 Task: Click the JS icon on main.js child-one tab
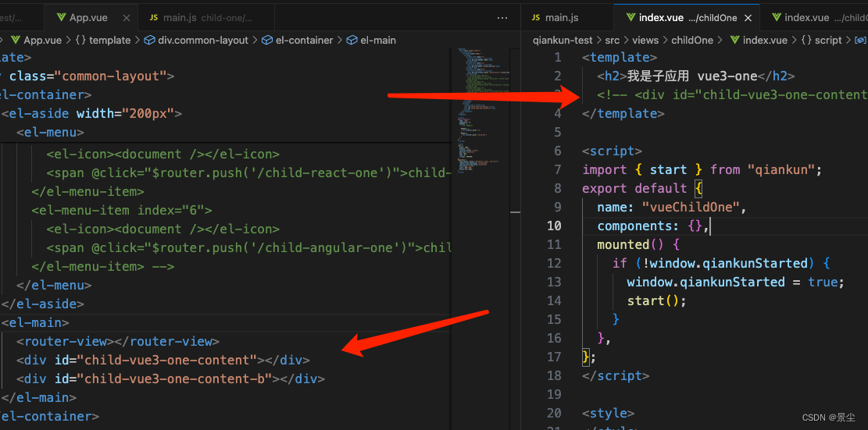point(153,18)
